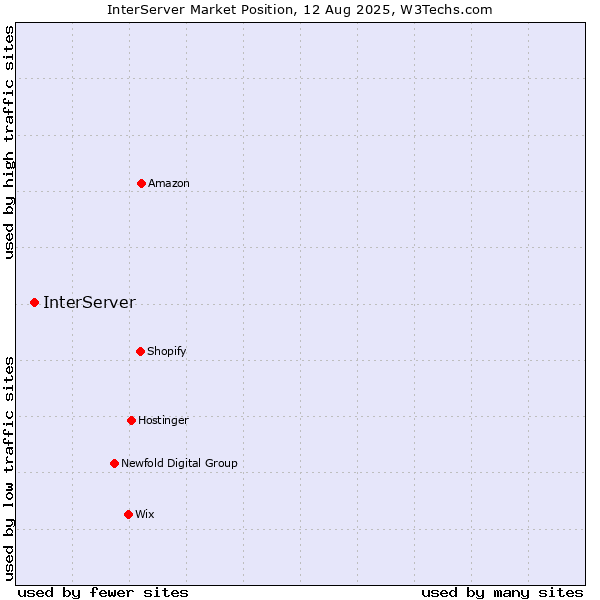Click the 'InterServer' label text
The height and width of the screenshot is (600, 600).
[x=89, y=302]
